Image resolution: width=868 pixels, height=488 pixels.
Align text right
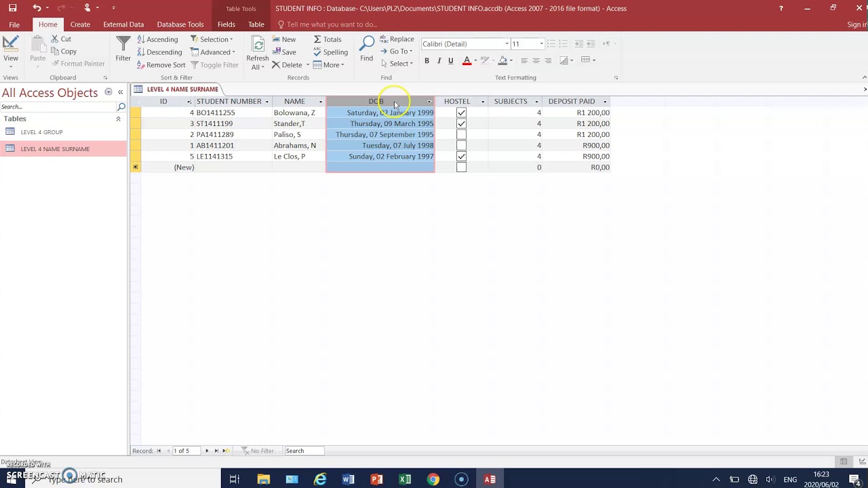(x=548, y=61)
